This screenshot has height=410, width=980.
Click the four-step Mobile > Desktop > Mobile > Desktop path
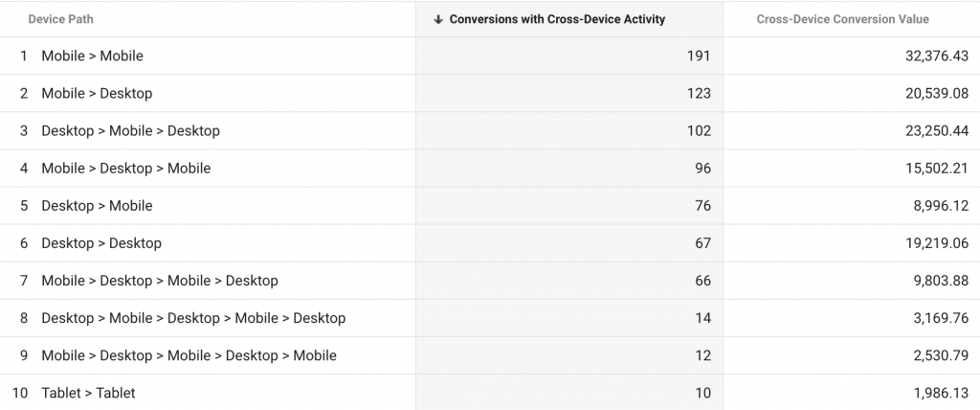tap(159, 281)
